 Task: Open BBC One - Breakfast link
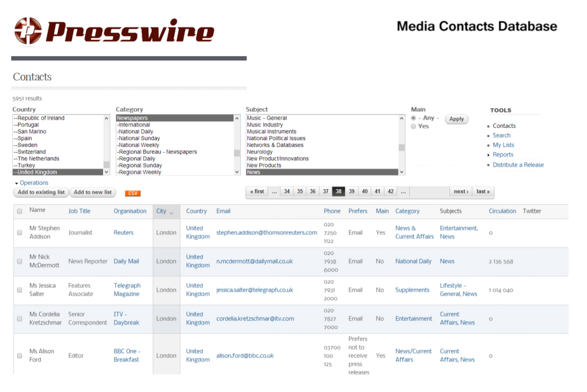coord(127,355)
